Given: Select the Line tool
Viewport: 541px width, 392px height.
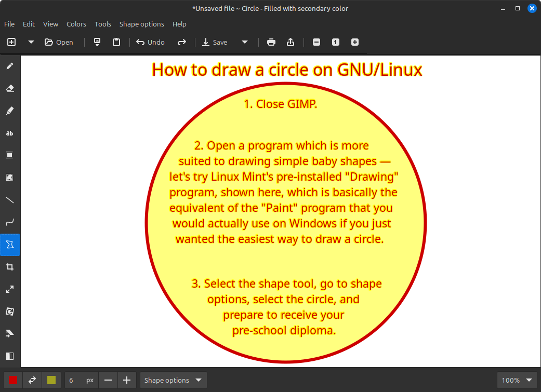Looking at the screenshot, I should coord(10,200).
